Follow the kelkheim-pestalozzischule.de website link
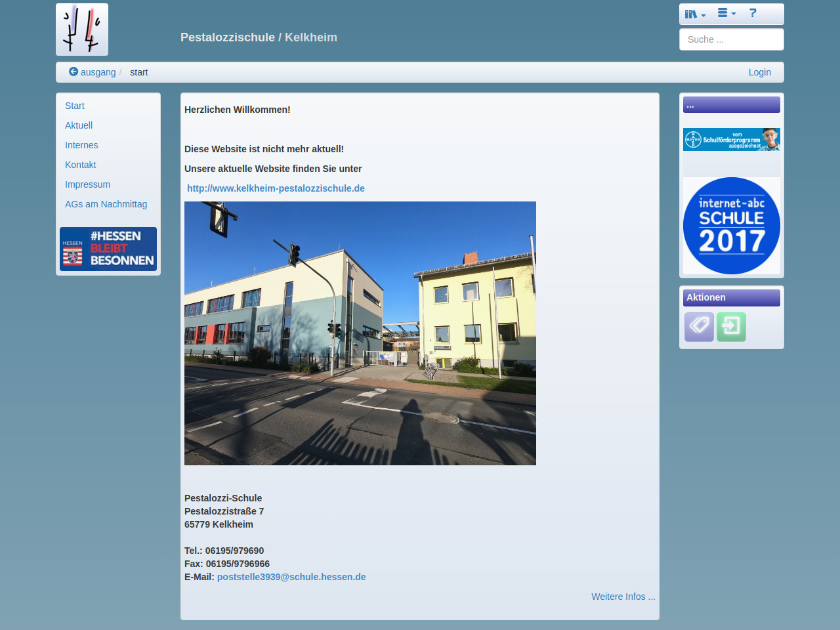This screenshot has height=630, width=840. (276, 188)
